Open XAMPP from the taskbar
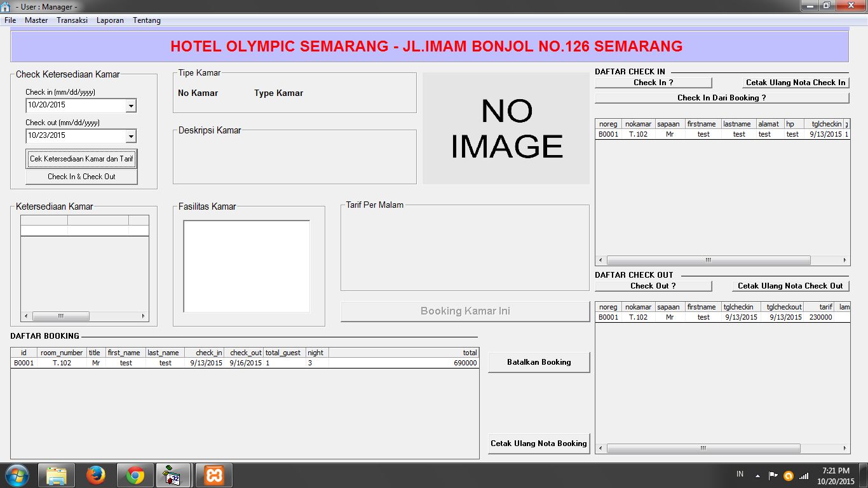Screen dimensions: 868x488 point(214,475)
